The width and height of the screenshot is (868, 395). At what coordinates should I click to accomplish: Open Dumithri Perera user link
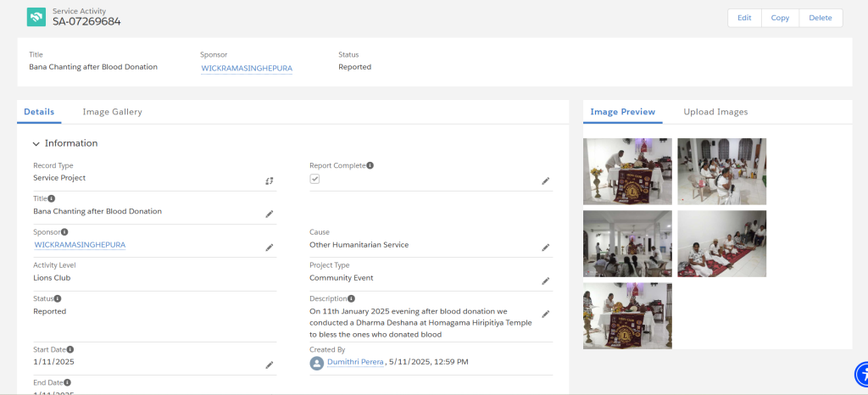tap(355, 362)
